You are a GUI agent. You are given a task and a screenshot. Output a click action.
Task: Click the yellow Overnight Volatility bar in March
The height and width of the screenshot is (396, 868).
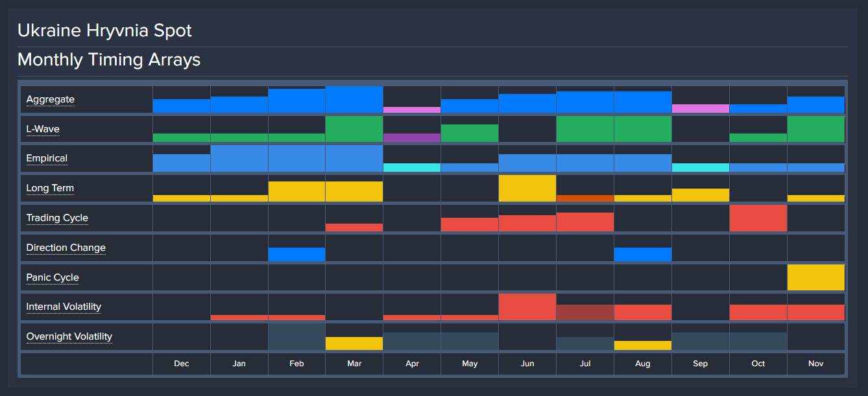[354, 344]
